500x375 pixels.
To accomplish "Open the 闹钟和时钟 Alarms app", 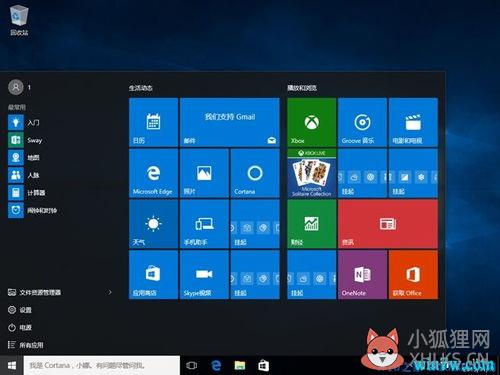I will pos(33,210).
